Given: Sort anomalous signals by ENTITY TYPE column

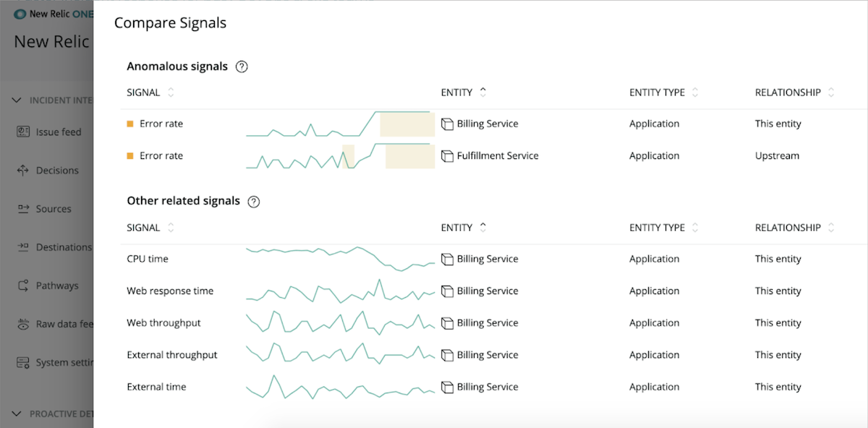Looking at the screenshot, I should (695, 93).
